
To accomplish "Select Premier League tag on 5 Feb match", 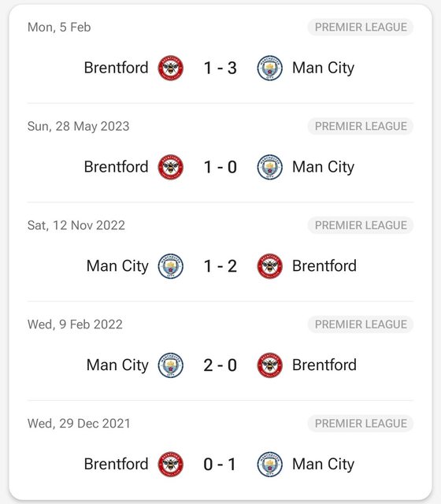I will tap(361, 27).
